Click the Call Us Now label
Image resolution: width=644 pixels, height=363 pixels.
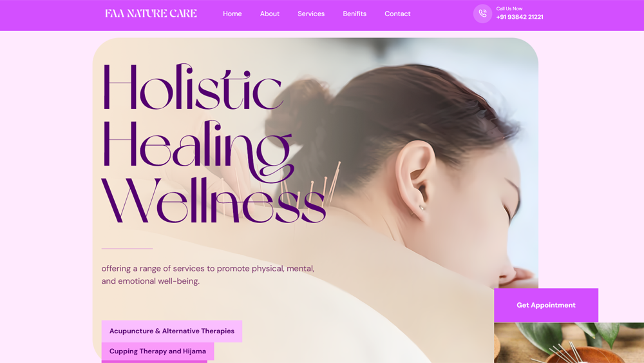pyautogui.click(x=509, y=8)
